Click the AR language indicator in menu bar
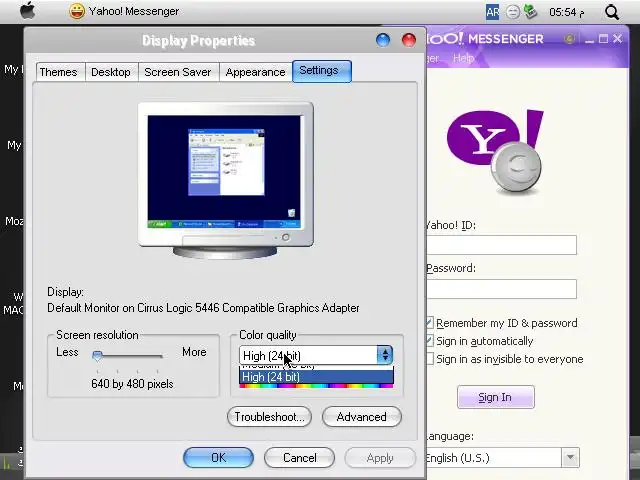The image size is (640, 480). [x=493, y=12]
